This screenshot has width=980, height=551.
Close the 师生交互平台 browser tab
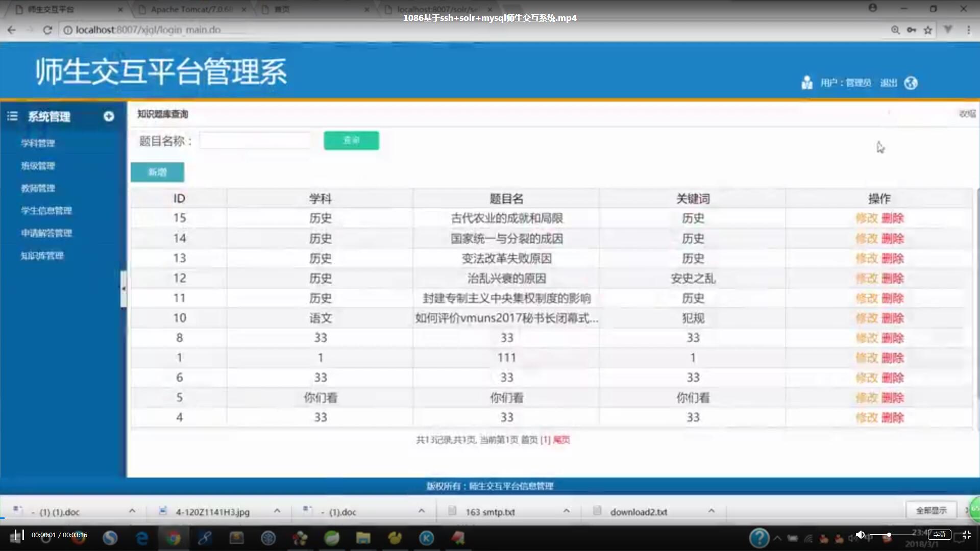point(120,9)
